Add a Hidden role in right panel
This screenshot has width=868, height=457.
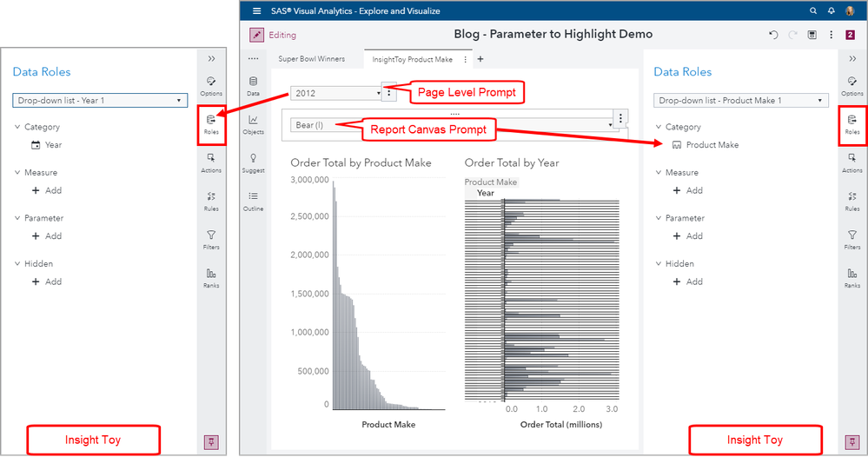click(687, 281)
